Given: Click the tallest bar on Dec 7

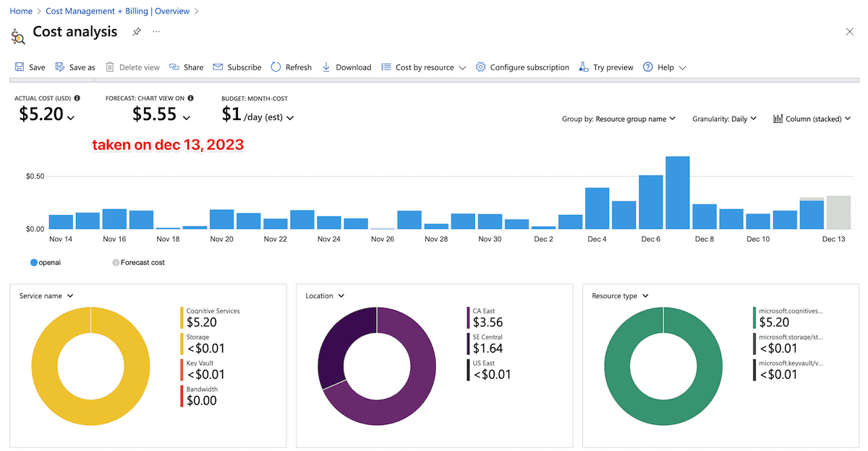Looking at the screenshot, I should click(677, 193).
